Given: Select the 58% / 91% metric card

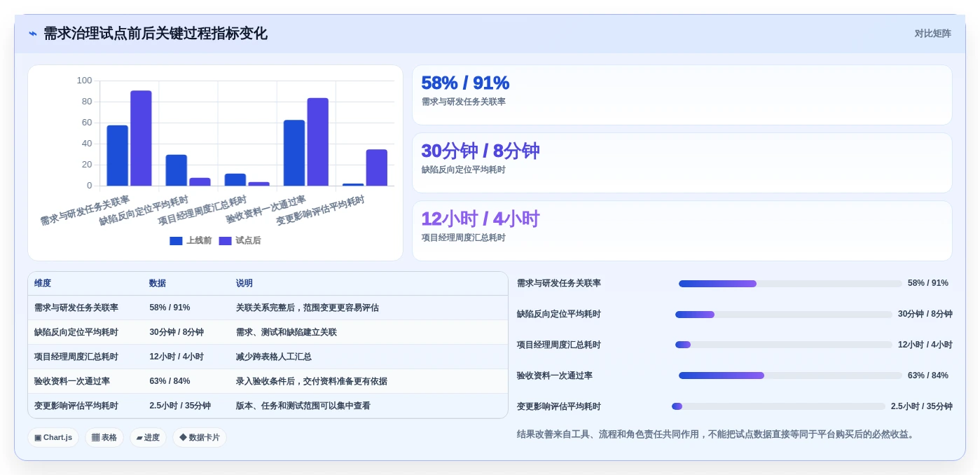Looking at the screenshot, I should [x=682, y=95].
